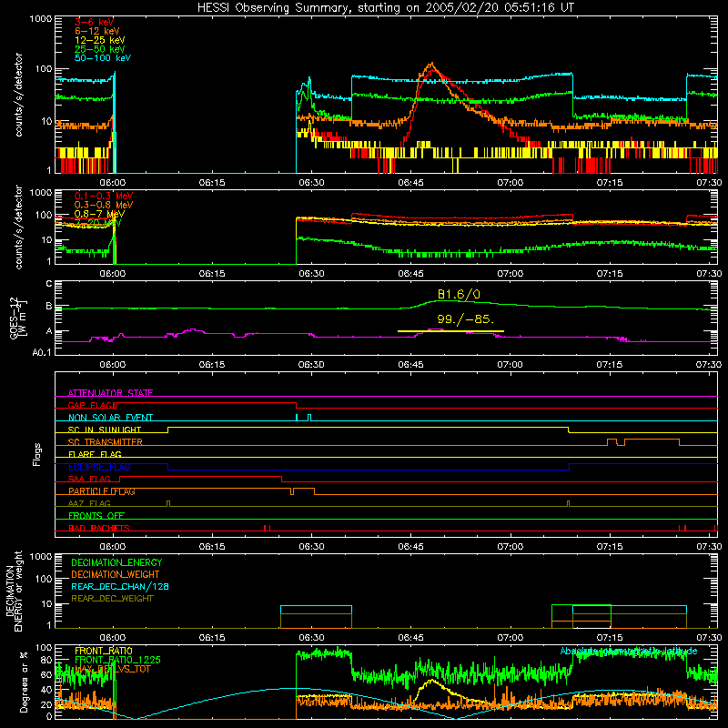Select the 3-6 keV legend label

pos(94,22)
